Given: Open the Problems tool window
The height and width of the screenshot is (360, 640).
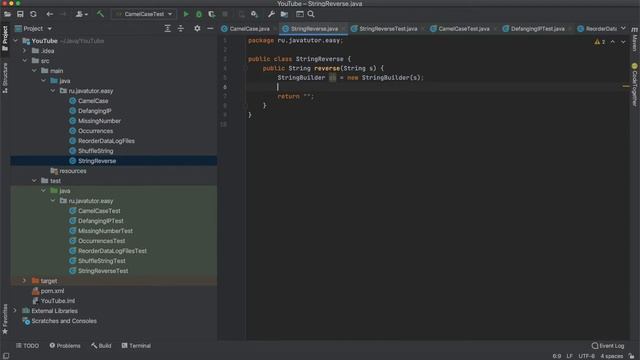Looking at the screenshot, I should (x=65, y=346).
